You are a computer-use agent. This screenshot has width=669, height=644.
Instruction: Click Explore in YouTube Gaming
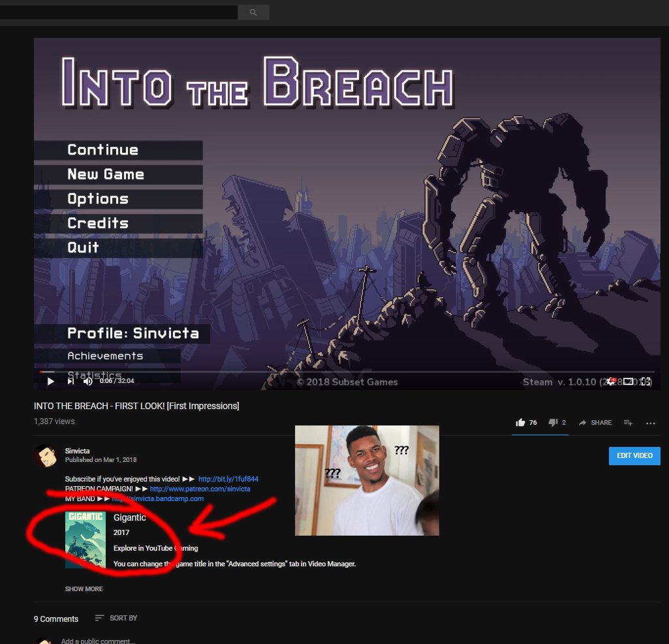(x=156, y=548)
